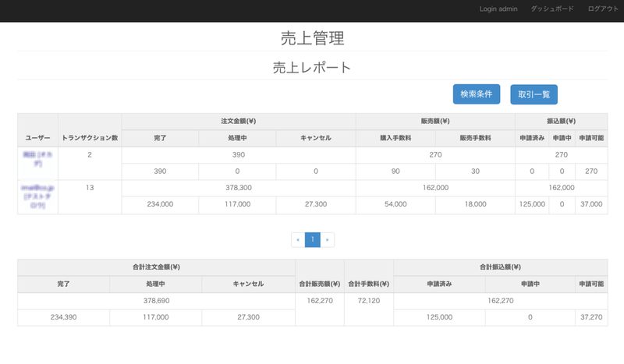Screen dimensions: 624x364
Task: Click the 振込額(¥) column group header
Action: [x=561, y=121]
